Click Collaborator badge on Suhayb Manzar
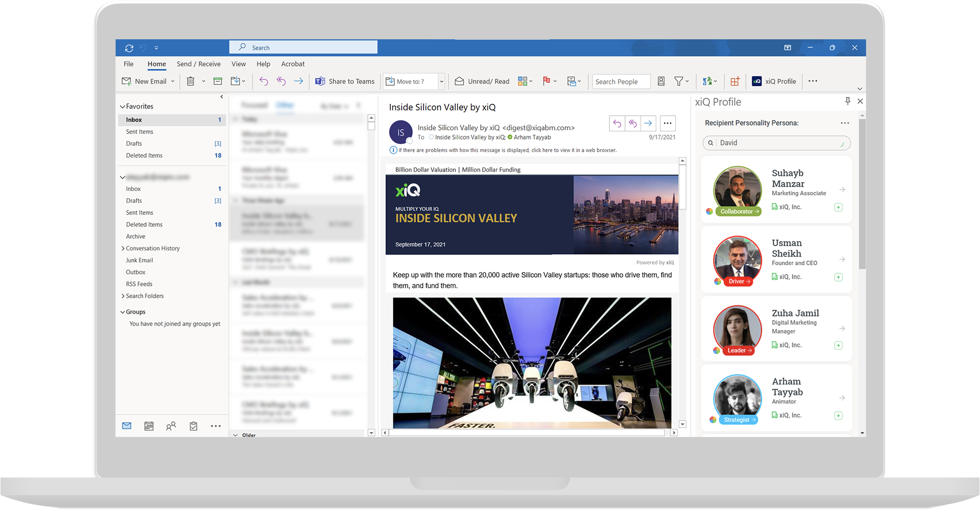This screenshot has width=980, height=510. (740, 212)
